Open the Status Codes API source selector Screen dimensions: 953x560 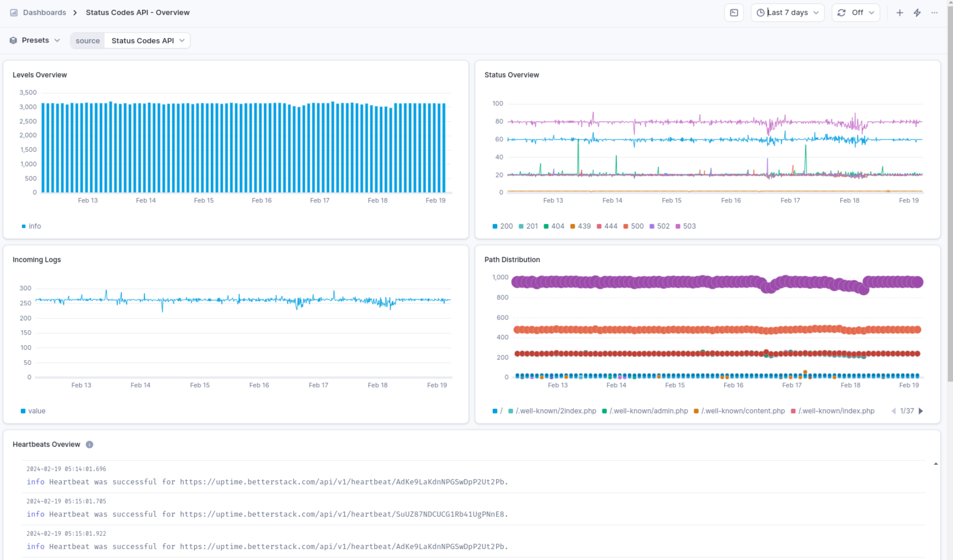[148, 40]
